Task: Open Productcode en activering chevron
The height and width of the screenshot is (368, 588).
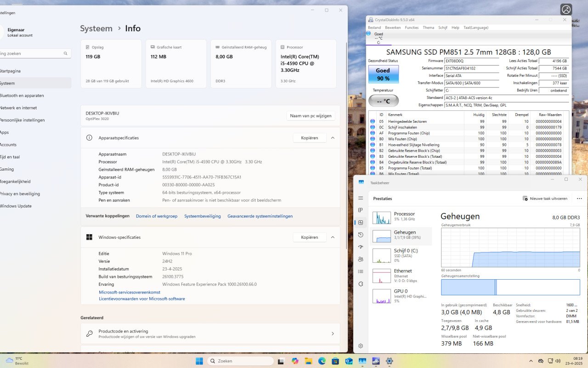Action: (333, 333)
